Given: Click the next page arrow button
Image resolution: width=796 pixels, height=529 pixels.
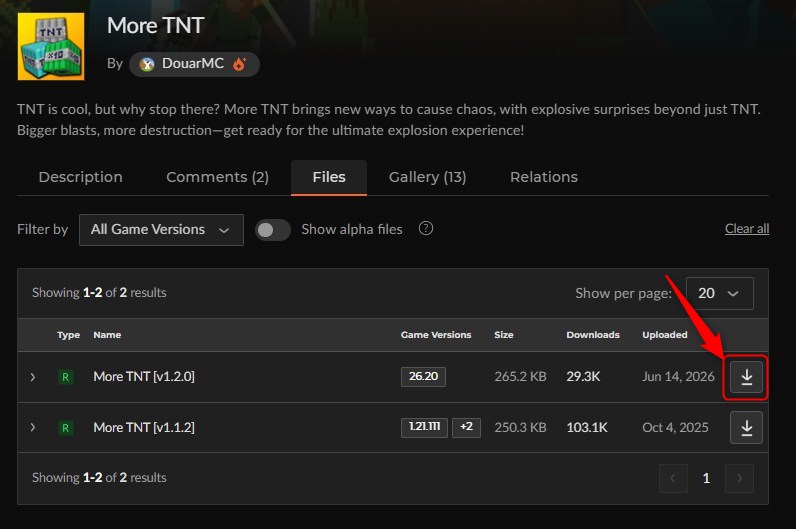Looking at the screenshot, I should pos(739,478).
